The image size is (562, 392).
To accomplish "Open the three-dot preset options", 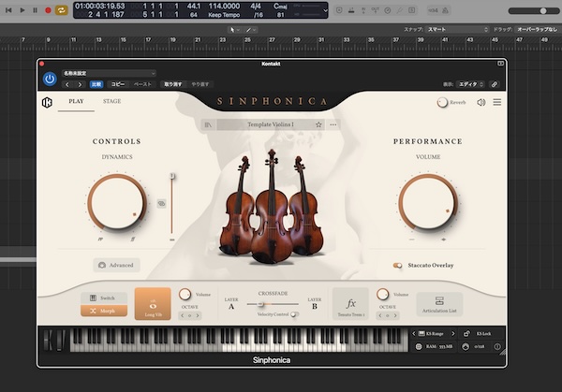I will tap(333, 124).
